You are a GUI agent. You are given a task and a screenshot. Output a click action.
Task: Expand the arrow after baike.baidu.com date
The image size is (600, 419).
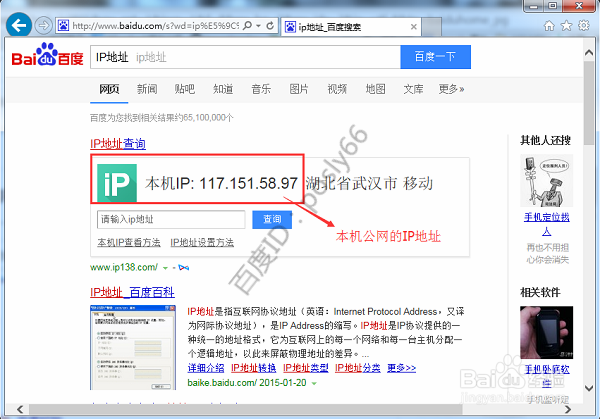[x=314, y=383]
